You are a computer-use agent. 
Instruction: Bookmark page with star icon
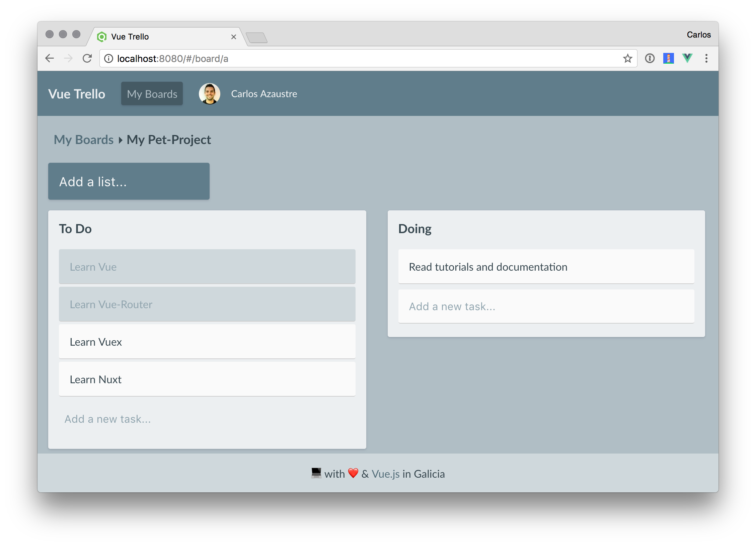pos(627,59)
